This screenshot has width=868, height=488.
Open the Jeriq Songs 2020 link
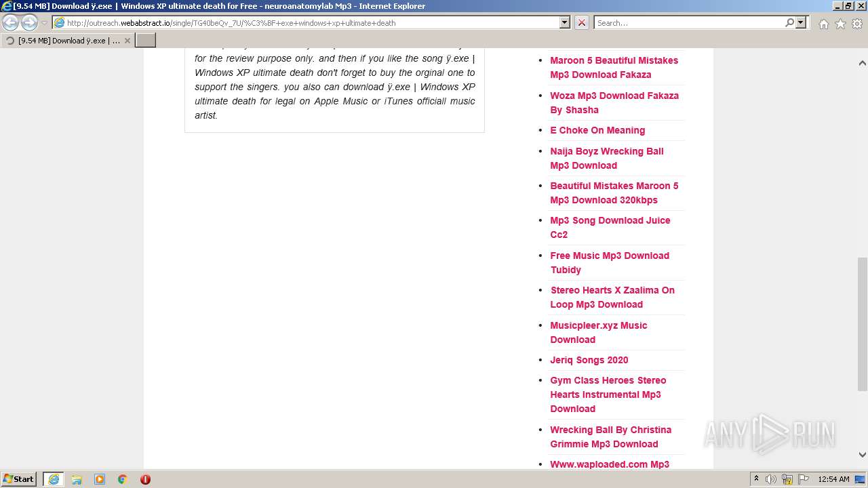(589, 360)
